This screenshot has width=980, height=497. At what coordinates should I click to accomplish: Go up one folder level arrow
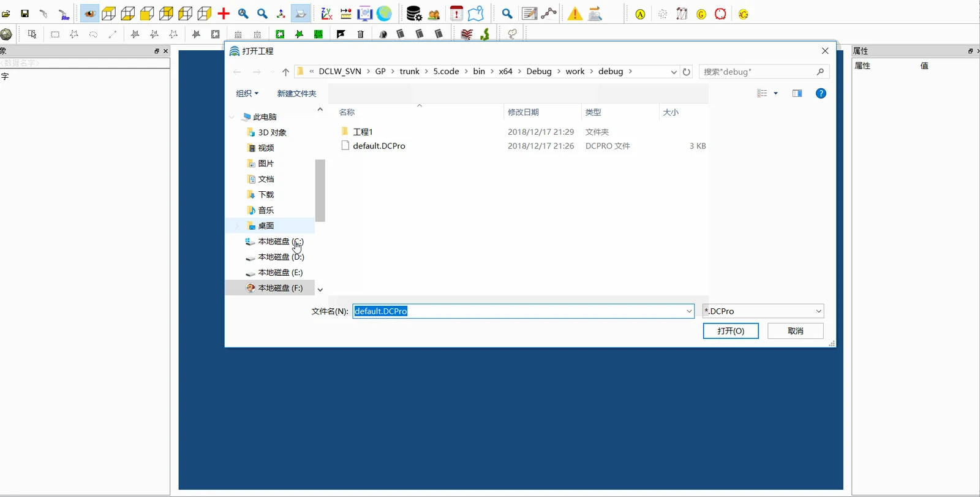285,72
